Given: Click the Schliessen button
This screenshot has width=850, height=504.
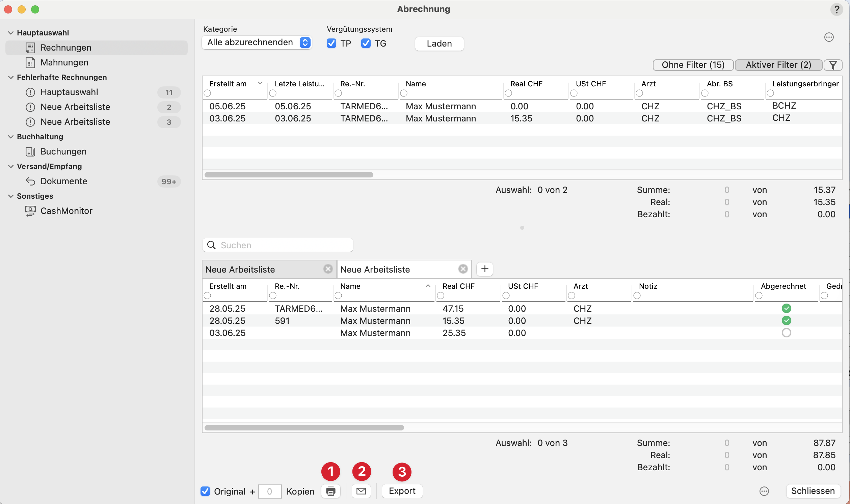Looking at the screenshot, I should 813,491.
